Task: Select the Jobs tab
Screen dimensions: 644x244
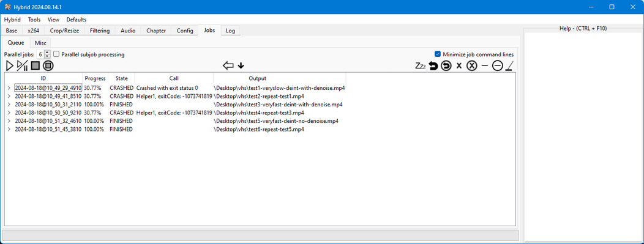Action: pyautogui.click(x=209, y=31)
